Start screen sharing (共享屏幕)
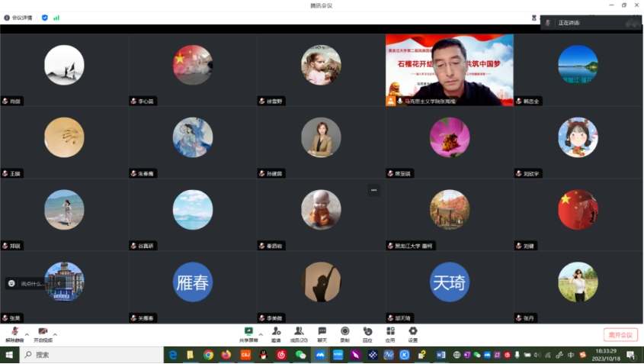Viewport: 644px width, 364px height. 248,334
